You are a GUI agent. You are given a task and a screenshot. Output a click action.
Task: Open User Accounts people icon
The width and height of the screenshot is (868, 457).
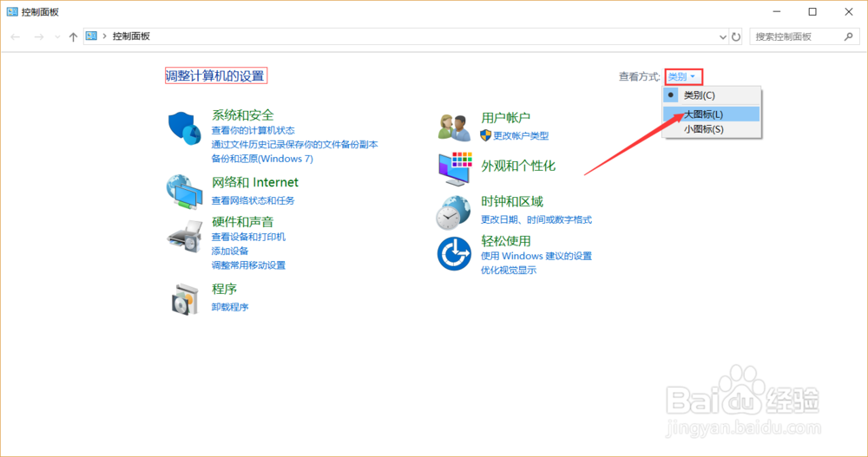(x=455, y=127)
